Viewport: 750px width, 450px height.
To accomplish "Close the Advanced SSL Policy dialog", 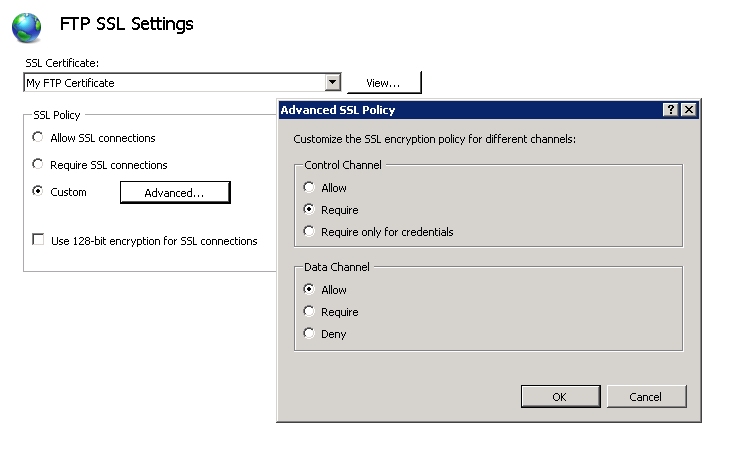I will [688, 111].
